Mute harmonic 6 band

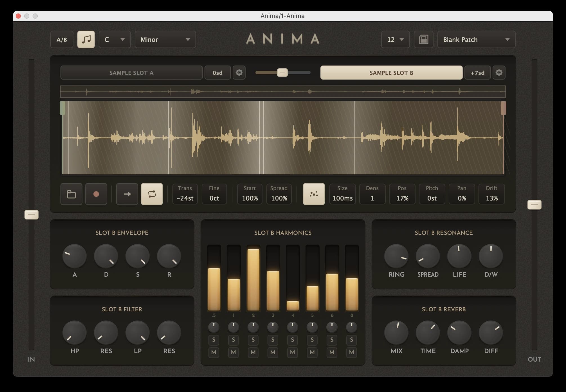coord(332,352)
